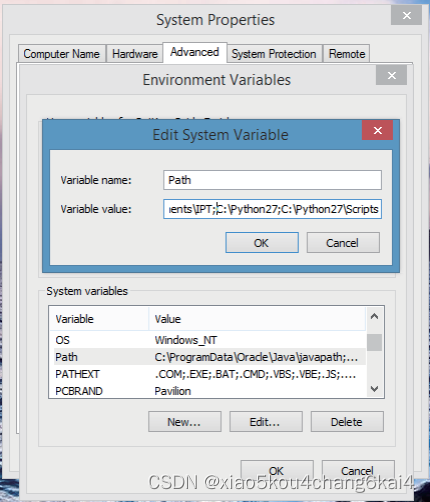Select the Advanced tab

click(x=195, y=52)
